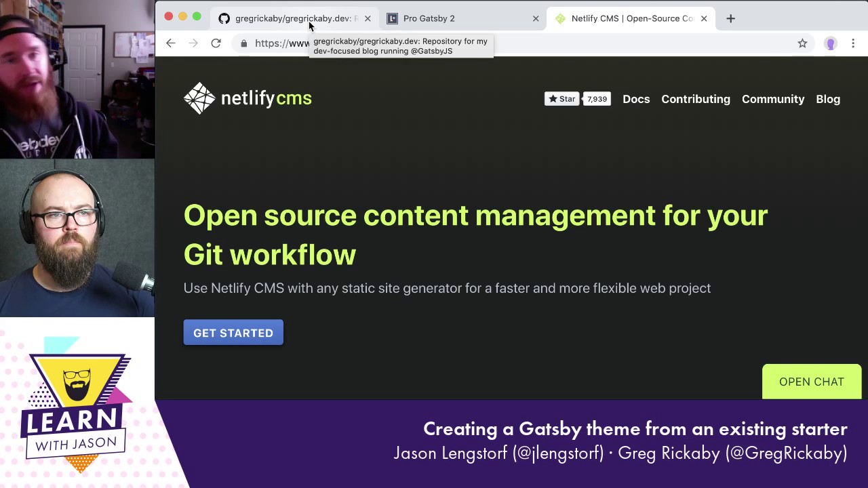This screenshot has width=868, height=488.
Task: Click the purple extension icon near address bar
Action: pyautogui.click(x=830, y=43)
